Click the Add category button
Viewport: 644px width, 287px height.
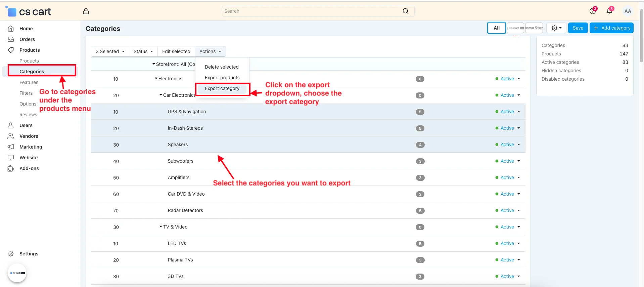point(611,28)
